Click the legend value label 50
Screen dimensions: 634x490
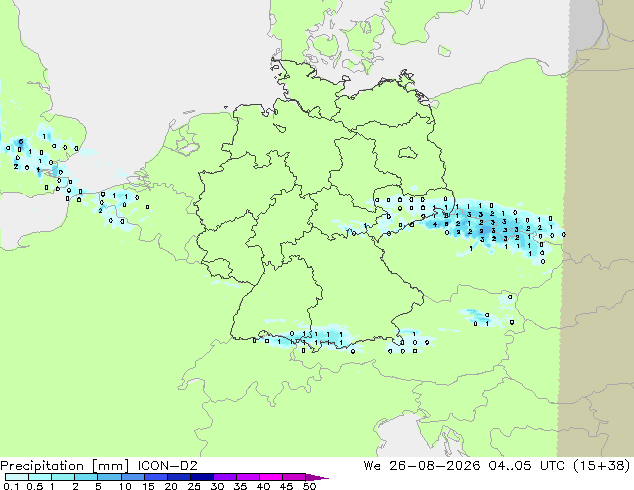point(309,486)
